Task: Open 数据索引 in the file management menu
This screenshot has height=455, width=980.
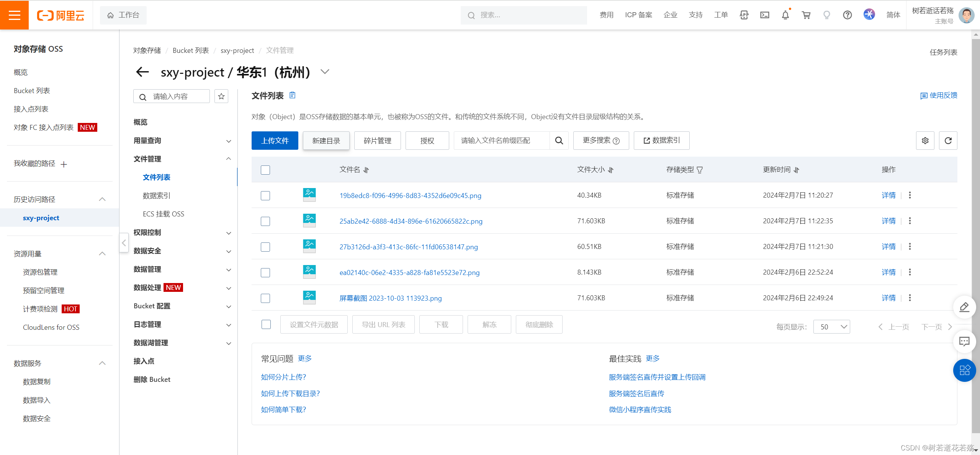Action: point(156,196)
